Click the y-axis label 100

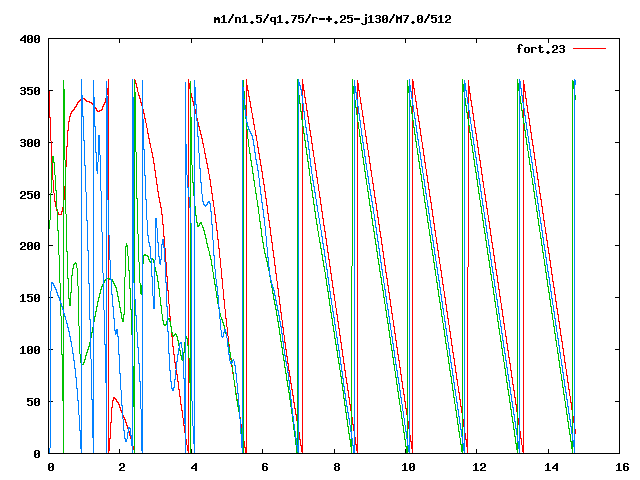click(x=30, y=350)
